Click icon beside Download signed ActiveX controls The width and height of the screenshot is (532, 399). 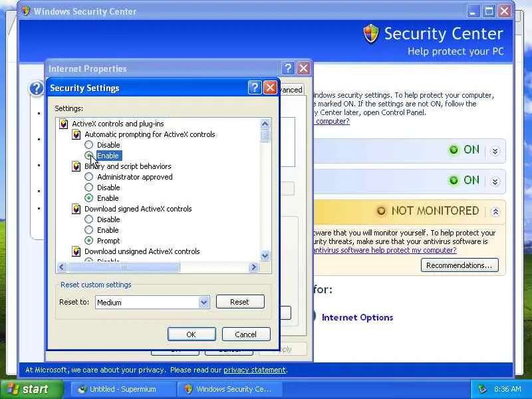(x=76, y=209)
